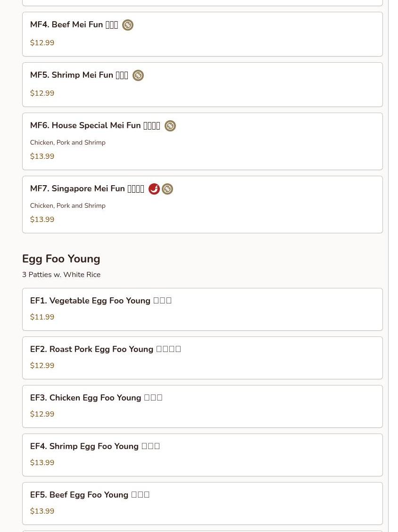The width and height of the screenshot is (398, 532).
Task: Open EF2 Roast Pork Egg Foo Young
Action: (105, 349)
